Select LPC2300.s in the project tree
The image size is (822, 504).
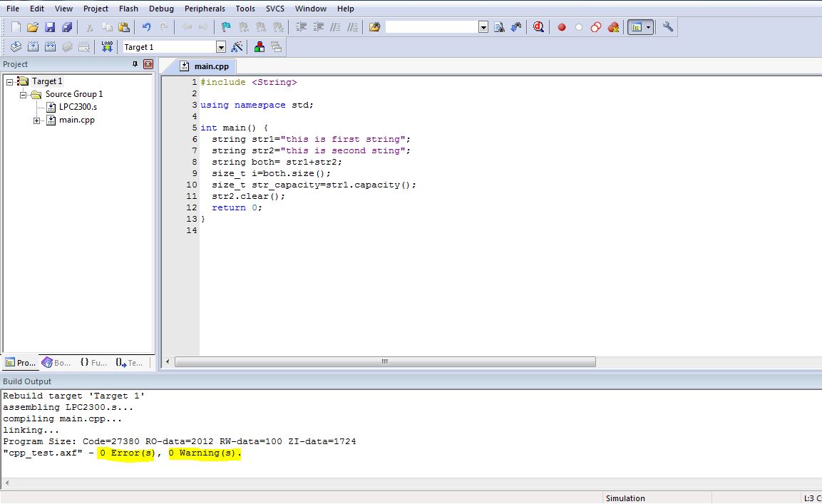coord(77,107)
